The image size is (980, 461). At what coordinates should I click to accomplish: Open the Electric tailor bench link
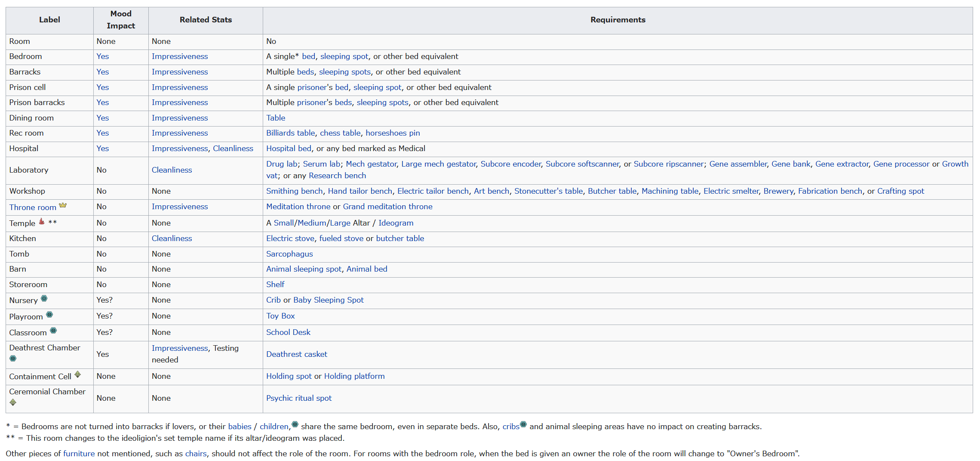tap(433, 191)
